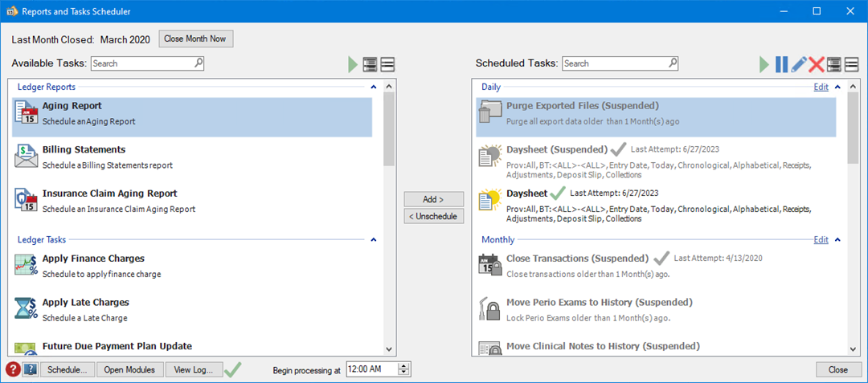The width and height of the screenshot is (868, 383).
Task: Collapse the Ledger Reports section
Action: tap(373, 87)
